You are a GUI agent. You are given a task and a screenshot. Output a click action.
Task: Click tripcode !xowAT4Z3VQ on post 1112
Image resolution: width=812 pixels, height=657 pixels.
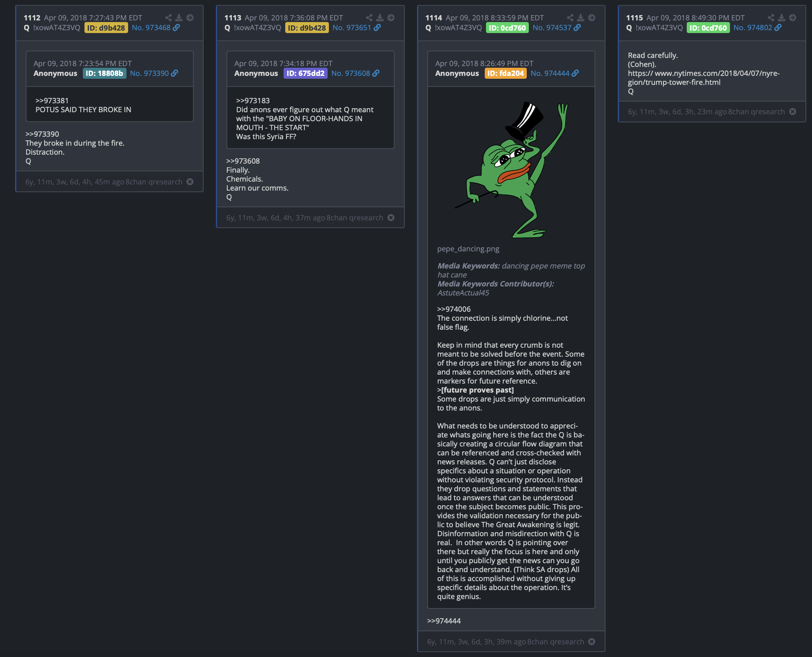point(57,27)
